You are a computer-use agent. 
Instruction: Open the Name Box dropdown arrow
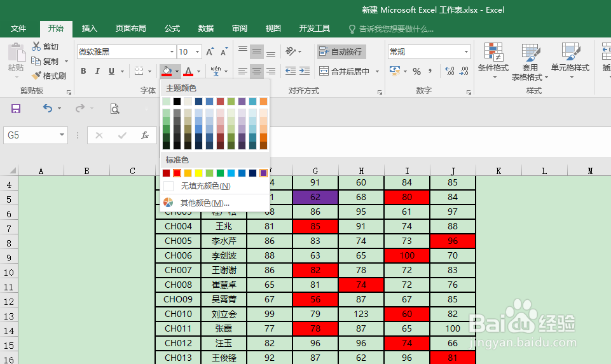click(62, 135)
